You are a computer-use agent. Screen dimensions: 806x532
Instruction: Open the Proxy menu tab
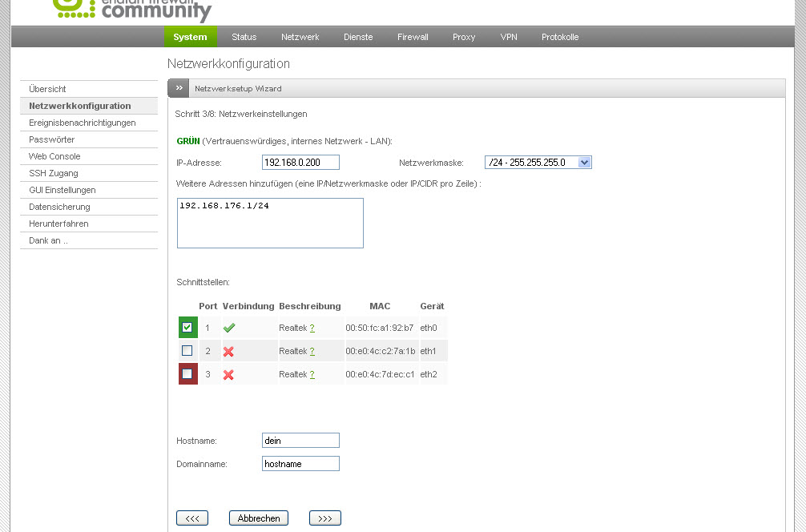click(464, 37)
